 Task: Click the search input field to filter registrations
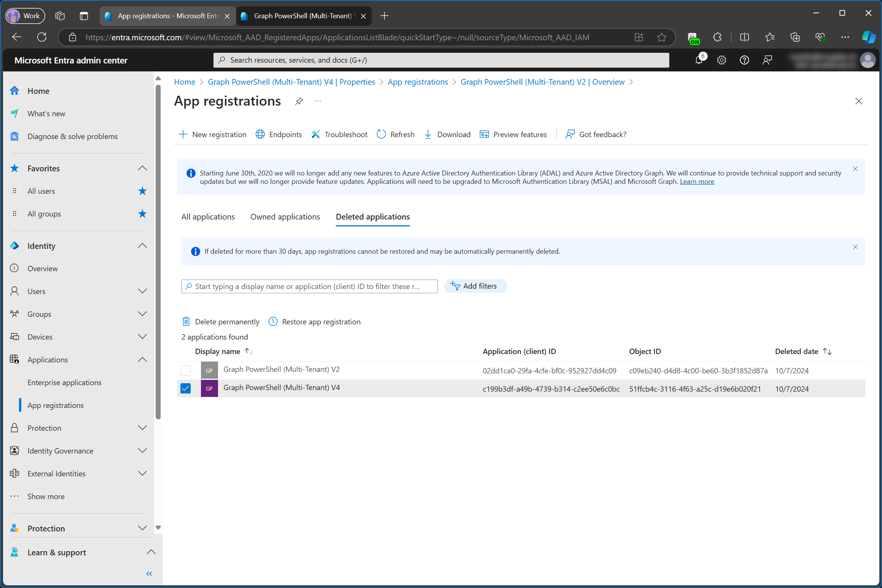pyautogui.click(x=308, y=286)
